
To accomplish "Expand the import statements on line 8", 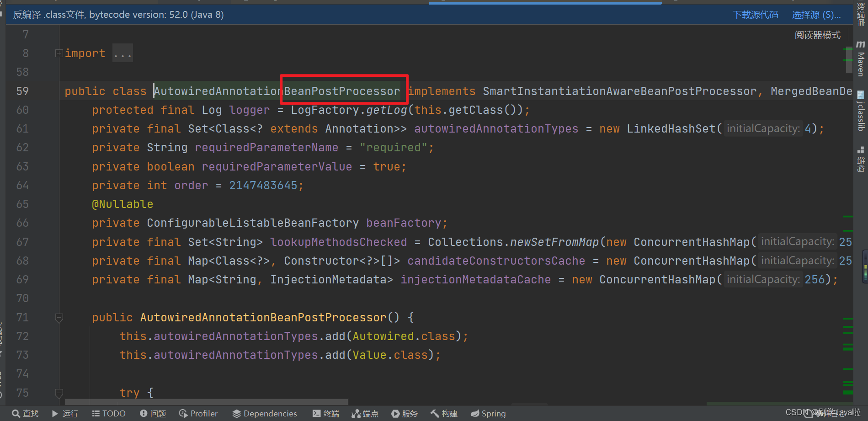I will coord(59,53).
